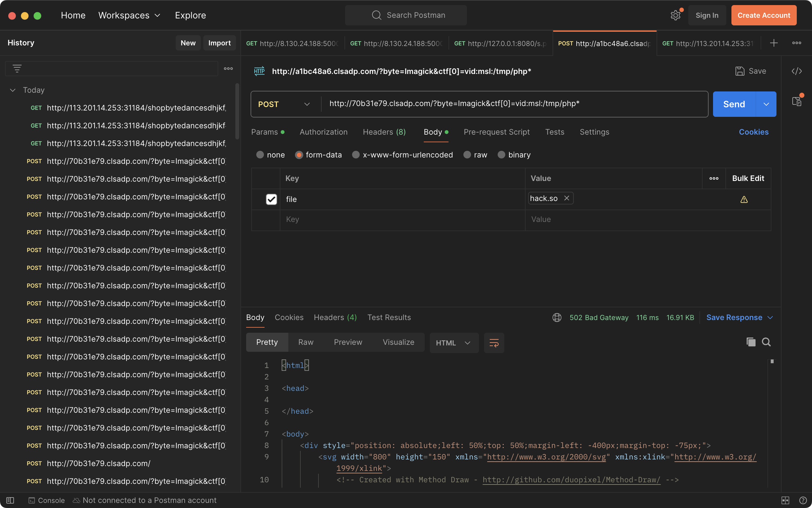Switch response view to Visualize
The image size is (812, 508).
pyautogui.click(x=398, y=342)
